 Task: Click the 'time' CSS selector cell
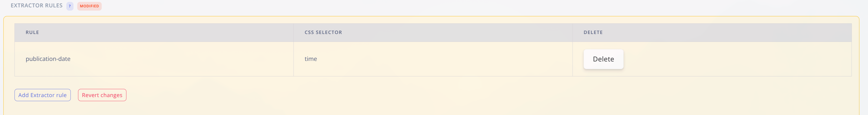(x=311, y=59)
